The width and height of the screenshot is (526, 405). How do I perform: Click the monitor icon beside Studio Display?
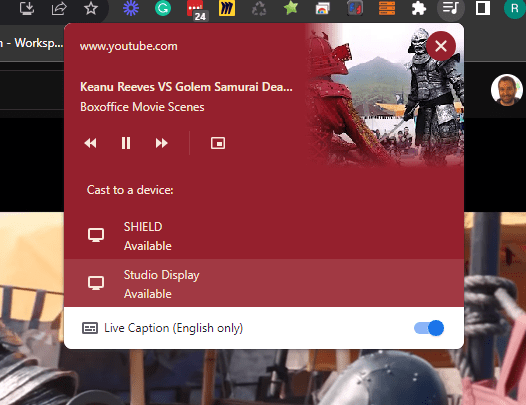coord(96,283)
